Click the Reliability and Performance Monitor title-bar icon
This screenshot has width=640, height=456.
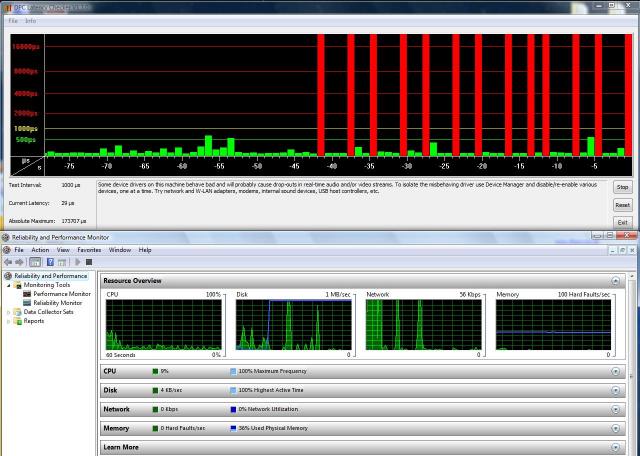(5, 237)
